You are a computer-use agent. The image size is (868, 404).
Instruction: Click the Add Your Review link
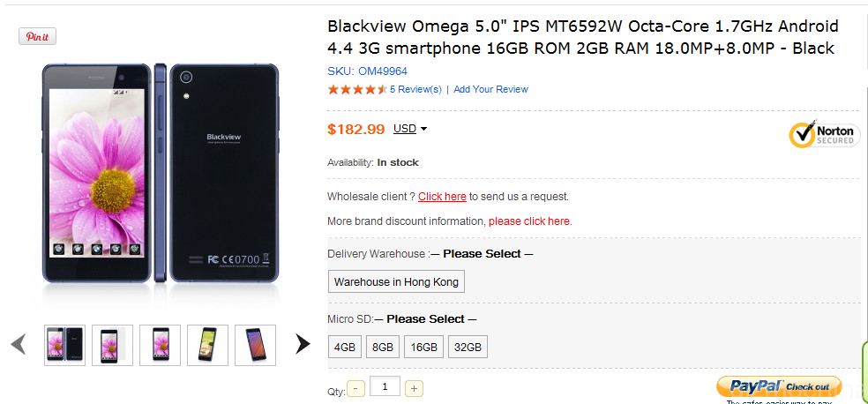click(491, 89)
